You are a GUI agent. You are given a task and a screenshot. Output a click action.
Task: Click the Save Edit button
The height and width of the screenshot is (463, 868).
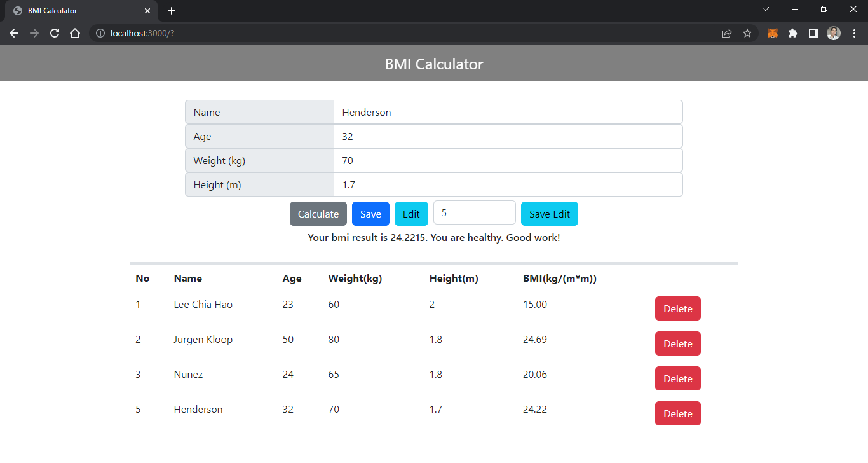tap(549, 214)
